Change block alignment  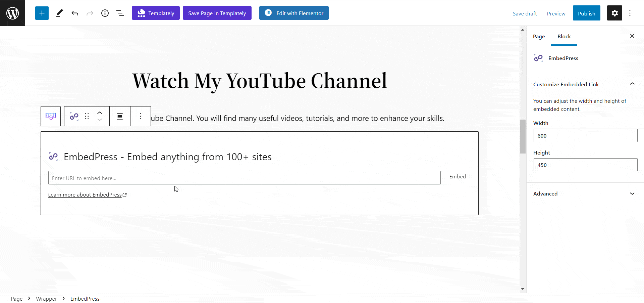pyautogui.click(x=120, y=116)
